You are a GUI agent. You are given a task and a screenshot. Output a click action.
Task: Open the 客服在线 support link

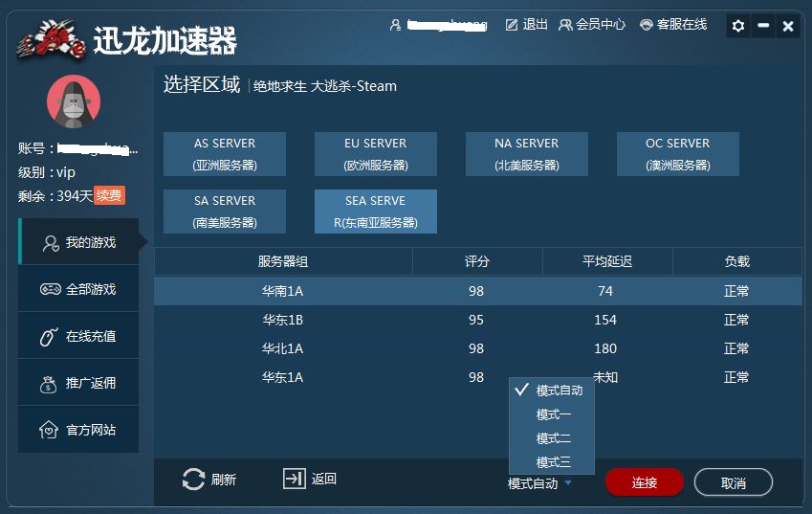[x=682, y=24]
